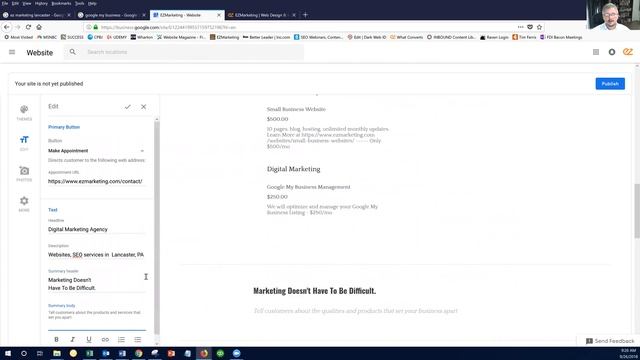Open the EZ account avatar
This screenshot has height=360, width=640.
[x=628, y=52]
